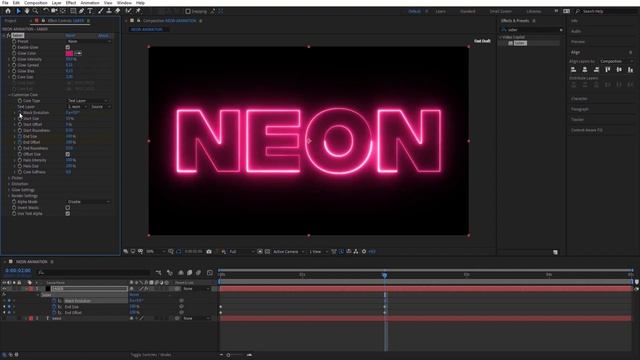
Task: Switch to the Project panel tab
Action: [10, 20]
